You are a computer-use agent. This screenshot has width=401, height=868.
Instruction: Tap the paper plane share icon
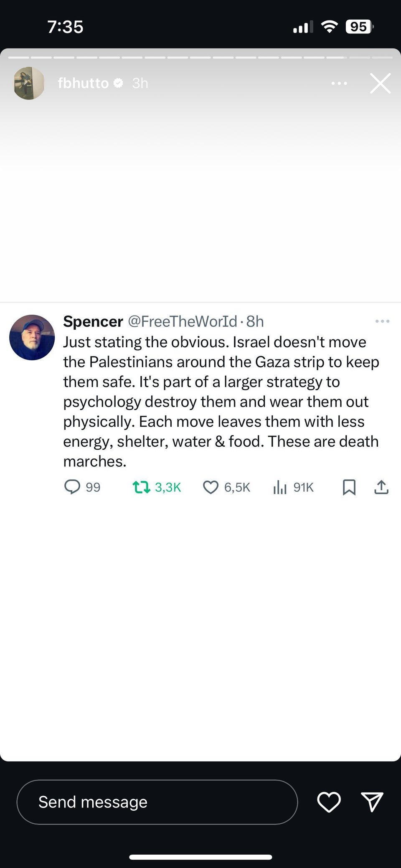[x=371, y=802]
